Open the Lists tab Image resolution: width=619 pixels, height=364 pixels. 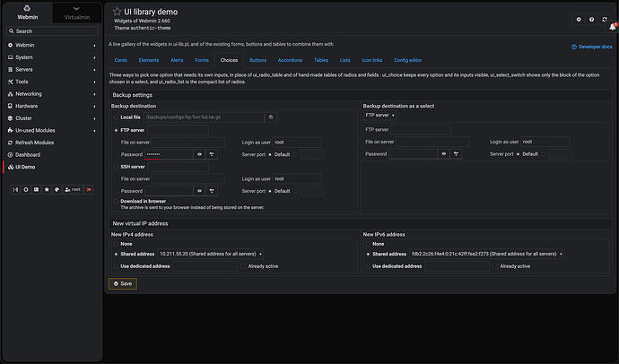(x=345, y=60)
